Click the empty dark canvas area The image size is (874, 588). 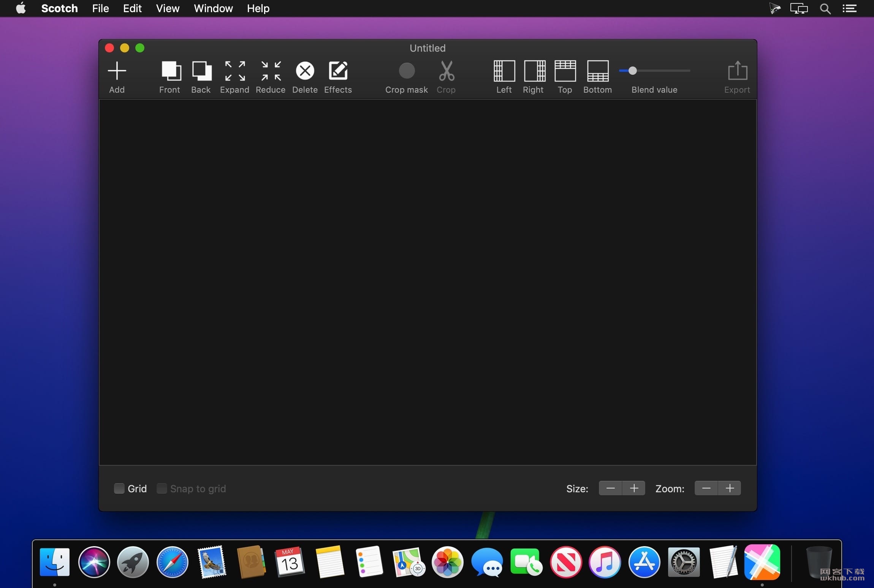click(428, 282)
